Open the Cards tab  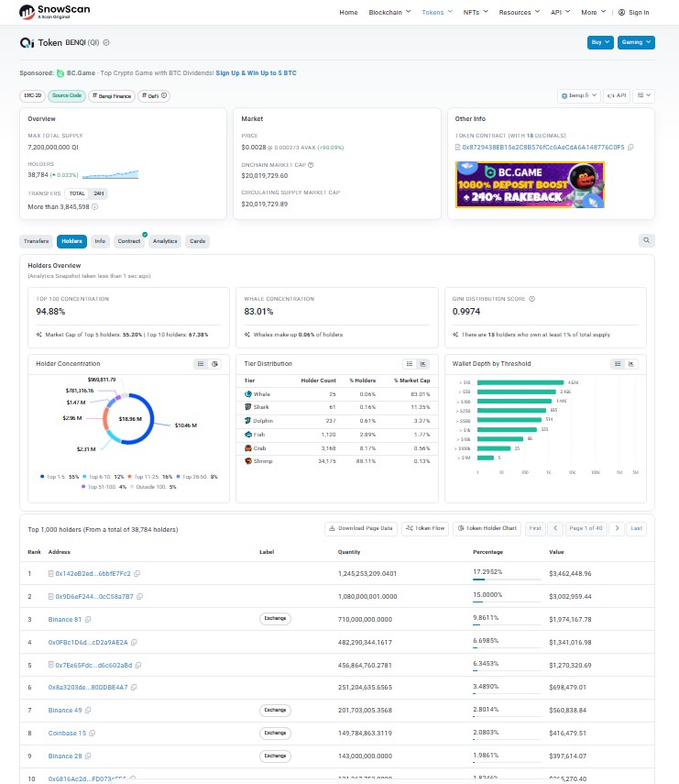pyautogui.click(x=197, y=241)
